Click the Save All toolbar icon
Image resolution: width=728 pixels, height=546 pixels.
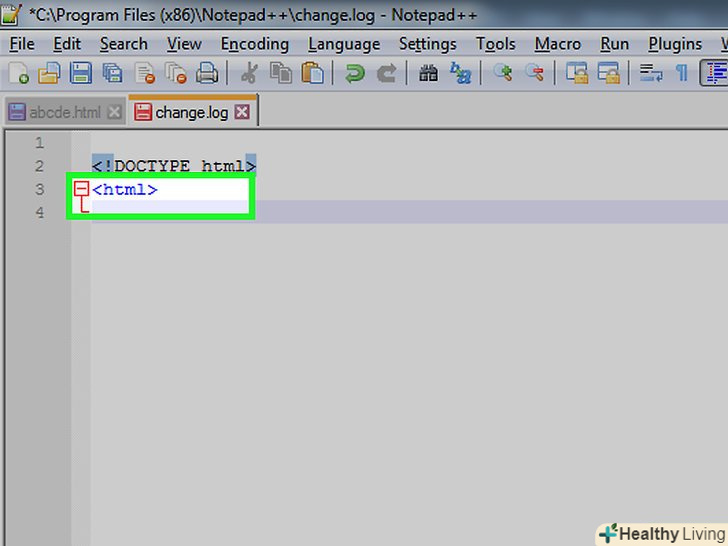pos(112,73)
